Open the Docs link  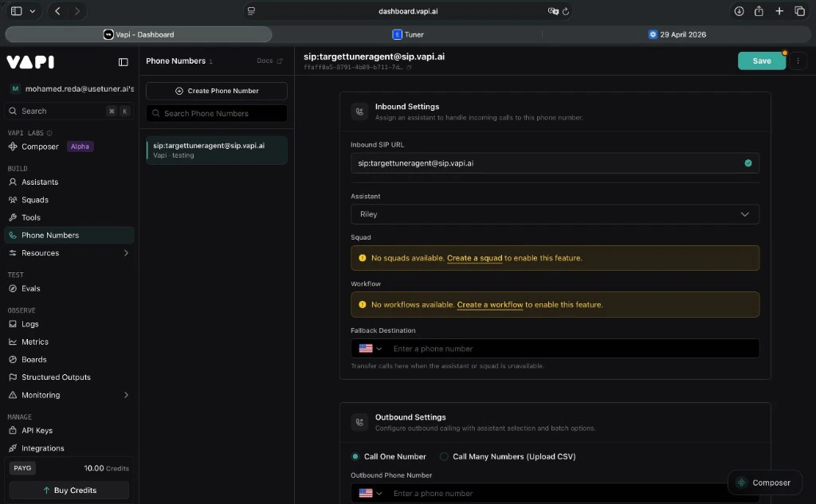pyautogui.click(x=269, y=61)
